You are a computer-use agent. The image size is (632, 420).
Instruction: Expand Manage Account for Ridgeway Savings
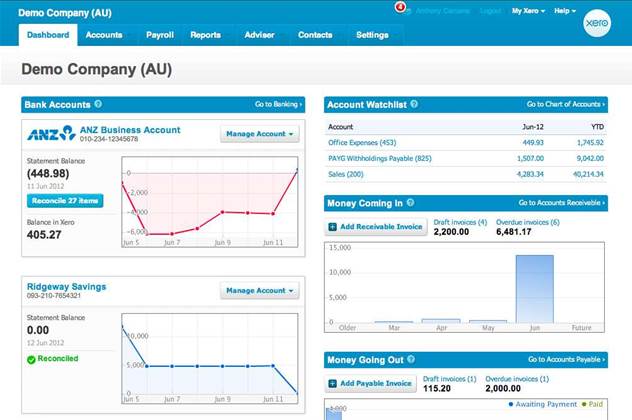[x=259, y=291]
